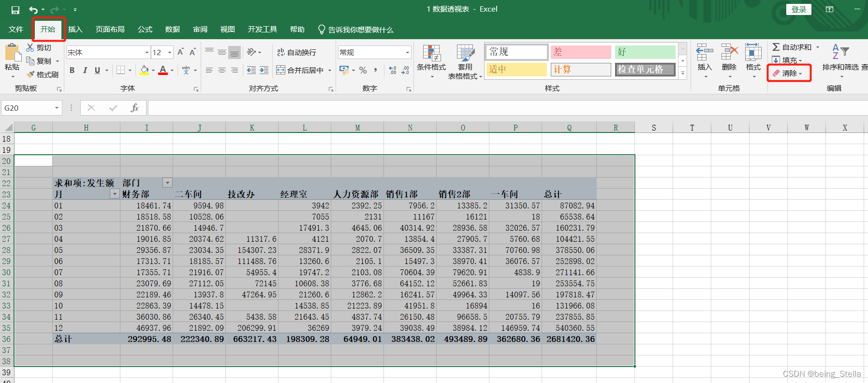Expand the 月 pivot filter dropdown
This screenshot has width=868, height=383.
point(115,194)
